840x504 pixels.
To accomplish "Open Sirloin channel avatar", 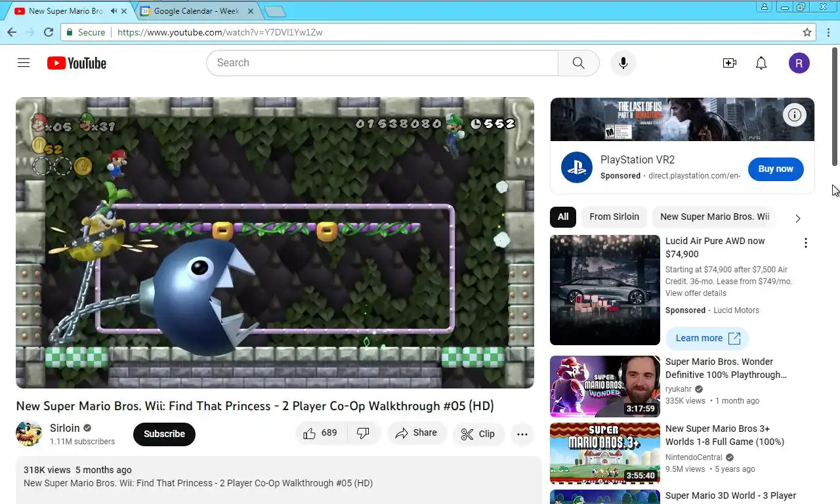I will point(29,434).
